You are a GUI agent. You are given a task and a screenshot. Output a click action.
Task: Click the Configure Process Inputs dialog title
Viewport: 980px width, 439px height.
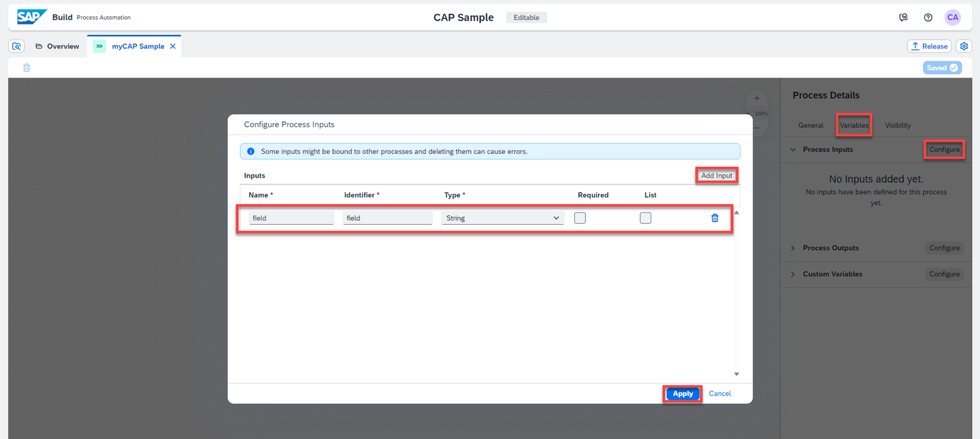click(289, 125)
